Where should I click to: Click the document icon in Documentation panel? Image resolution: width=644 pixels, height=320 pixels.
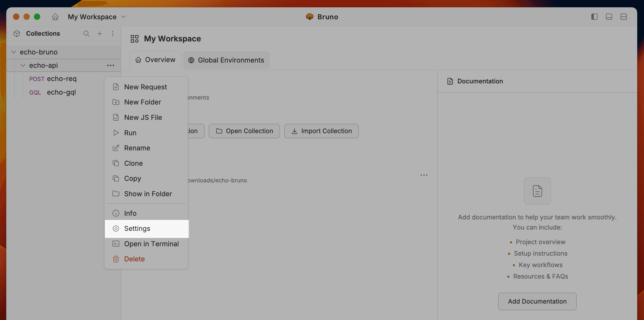pyautogui.click(x=537, y=191)
